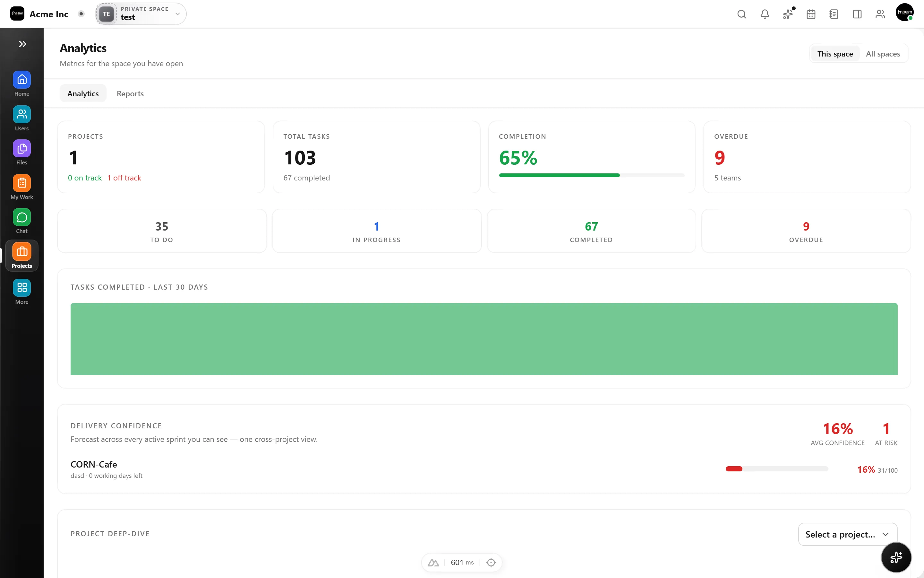Expand the sidebar with double chevron
The height and width of the screenshot is (578, 924).
(x=22, y=44)
